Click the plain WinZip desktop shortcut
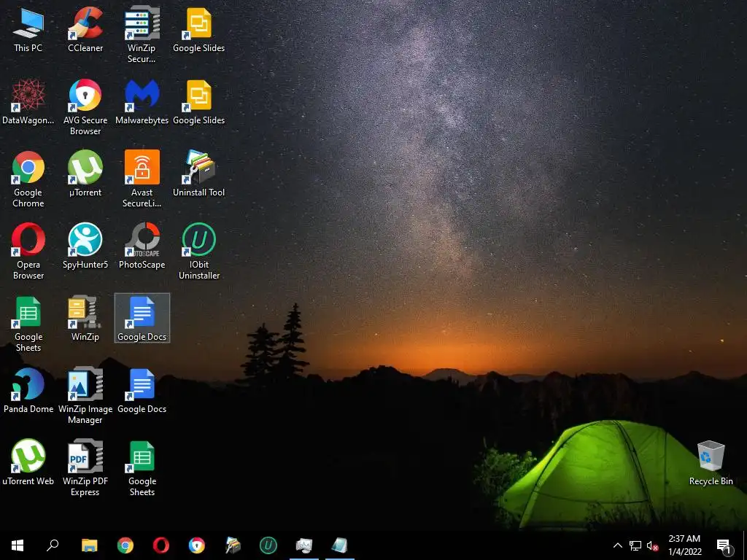Viewport: 747px width, 560px height. click(x=85, y=319)
